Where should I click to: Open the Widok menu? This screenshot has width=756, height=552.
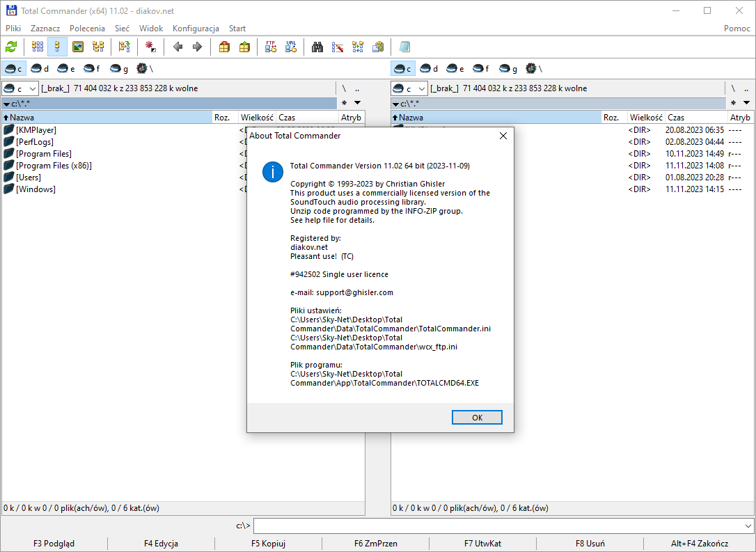[151, 29]
